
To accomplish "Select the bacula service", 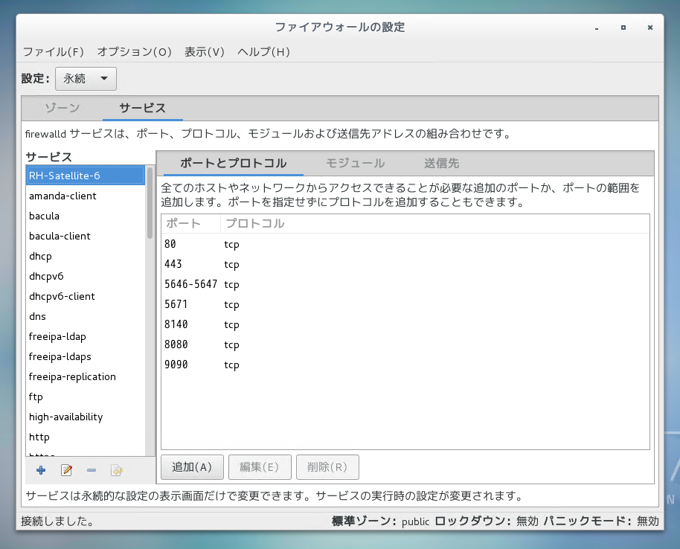I will (x=85, y=216).
